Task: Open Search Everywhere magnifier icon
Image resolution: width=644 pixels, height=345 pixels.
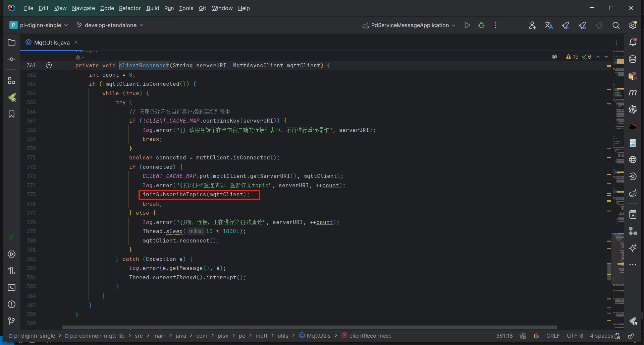Action: point(616,25)
